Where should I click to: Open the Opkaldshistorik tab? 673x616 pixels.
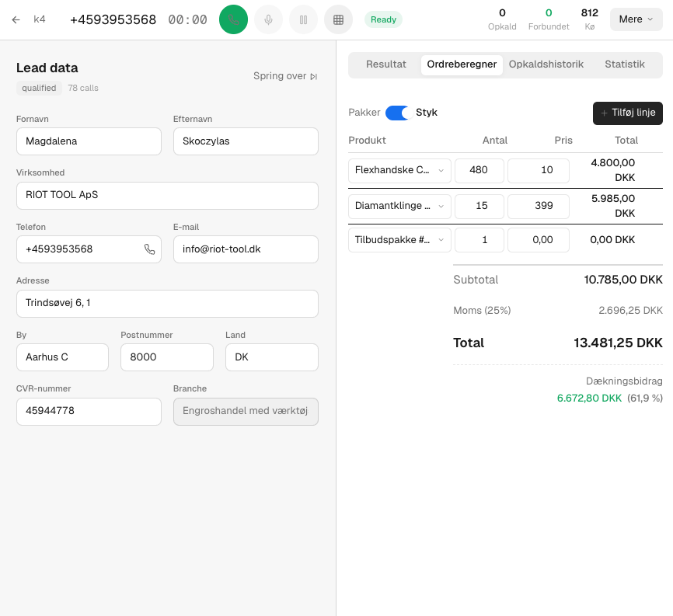(x=546, y=64)
